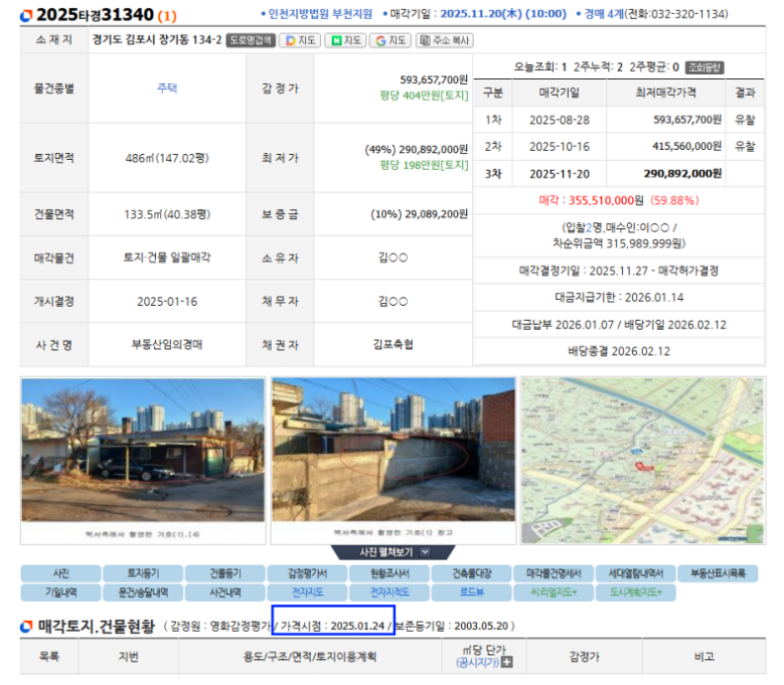Click the logo icon beside case number 2025타경31340

coord(27,16)
